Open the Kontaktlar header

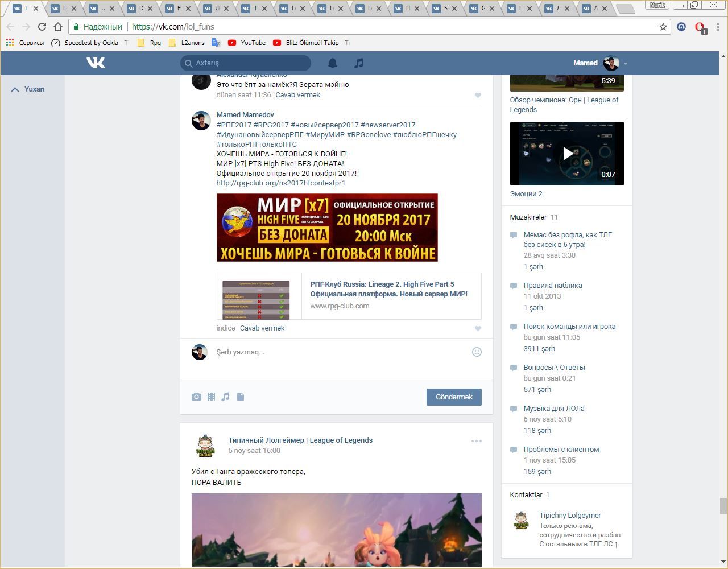[x=529, y=495]
